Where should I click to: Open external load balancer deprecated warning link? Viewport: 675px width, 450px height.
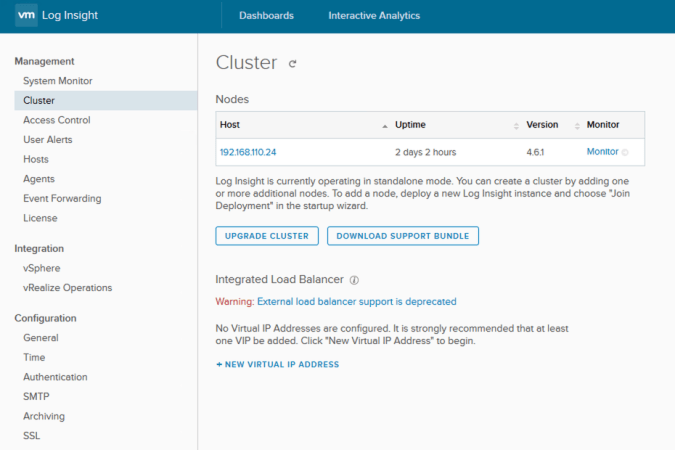tap(357, 301)
